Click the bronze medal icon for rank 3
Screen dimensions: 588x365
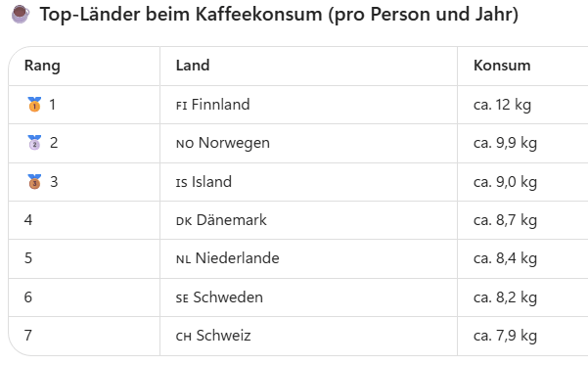click(34, 182)
